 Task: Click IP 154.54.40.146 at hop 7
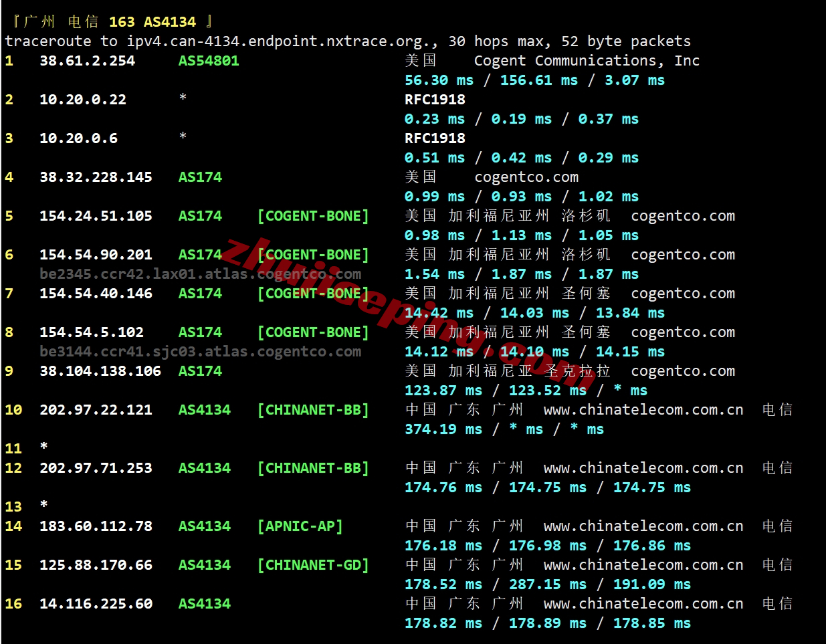tap(96, 294)
